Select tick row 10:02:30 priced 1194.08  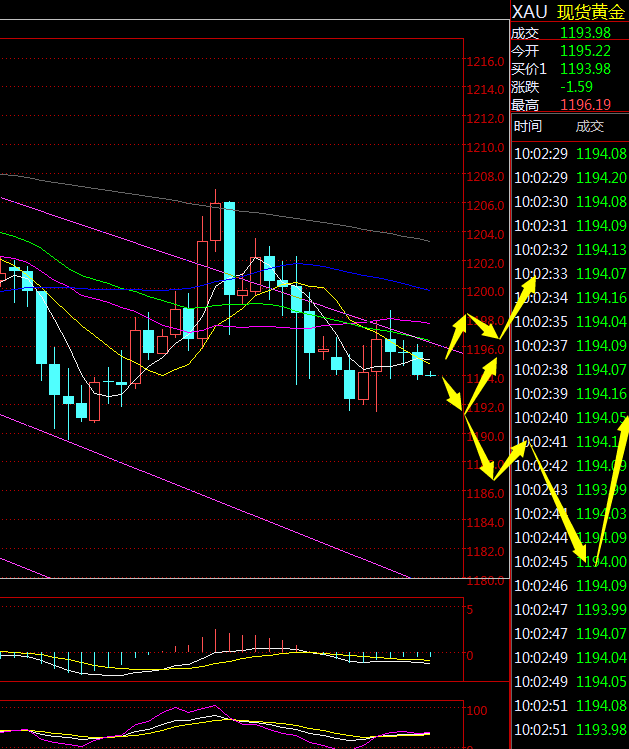click(570, 202)
